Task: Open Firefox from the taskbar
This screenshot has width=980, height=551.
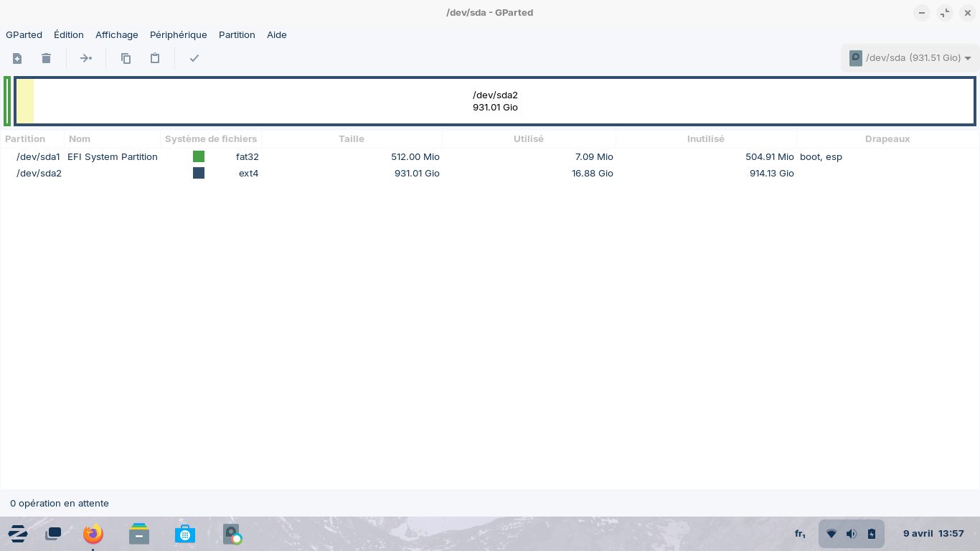Action: coord(93,534)
